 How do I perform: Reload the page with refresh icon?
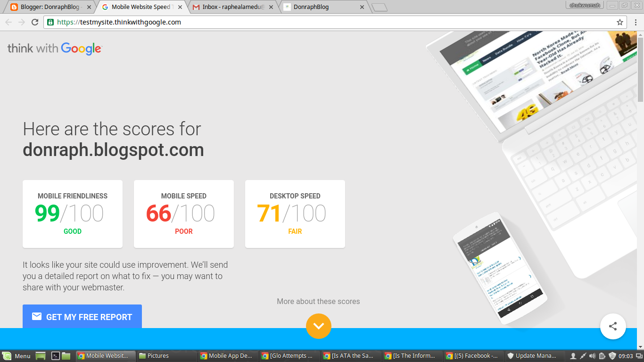(34, 22)
